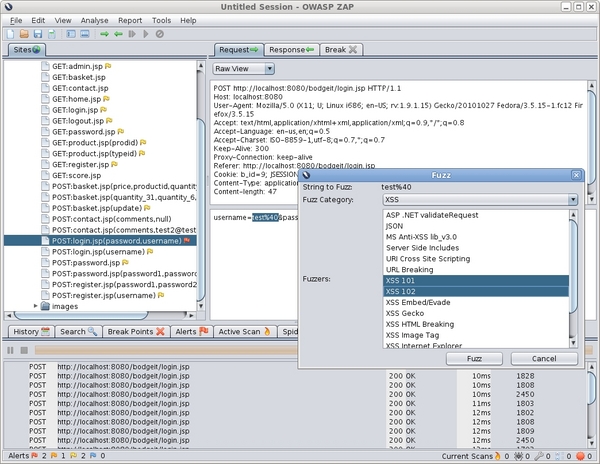Click the drop request circle-slash icon

(x=160, y=34)
